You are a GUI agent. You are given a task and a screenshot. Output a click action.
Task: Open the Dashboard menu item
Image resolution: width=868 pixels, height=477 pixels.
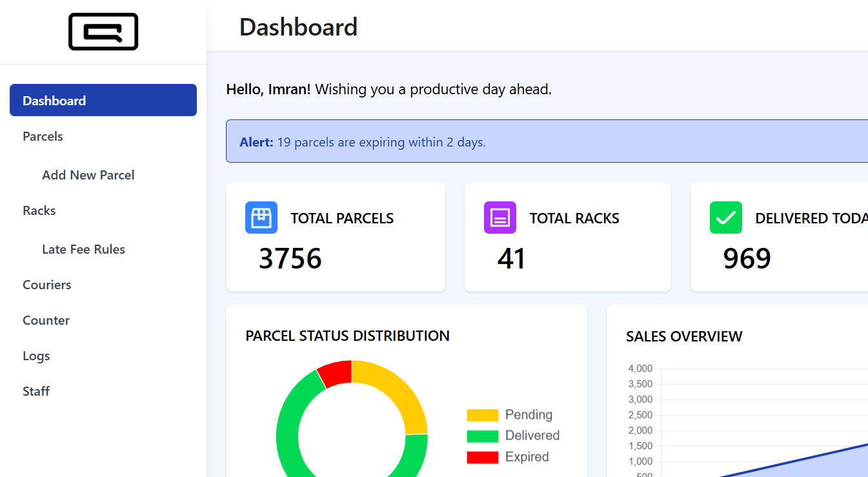click(103, 100)
